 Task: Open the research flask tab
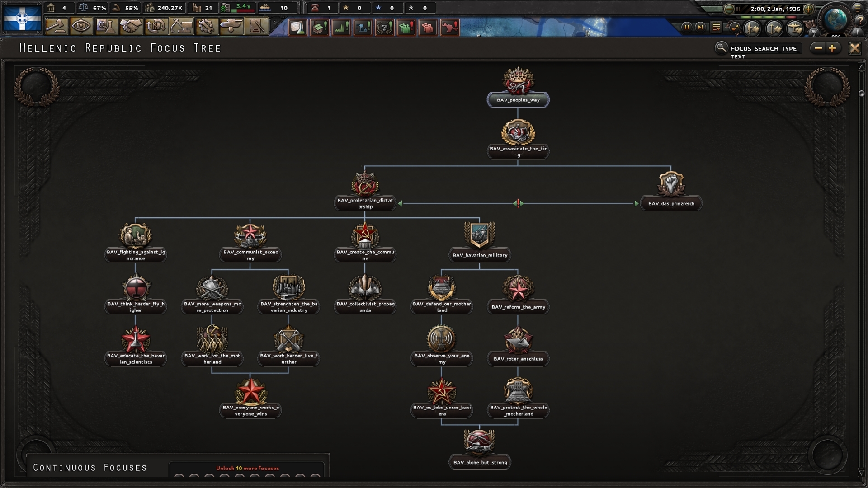(106, 27)
